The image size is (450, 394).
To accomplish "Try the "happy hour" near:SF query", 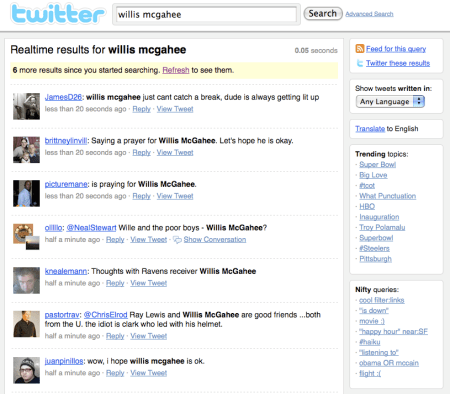I will tap(393, 332).
